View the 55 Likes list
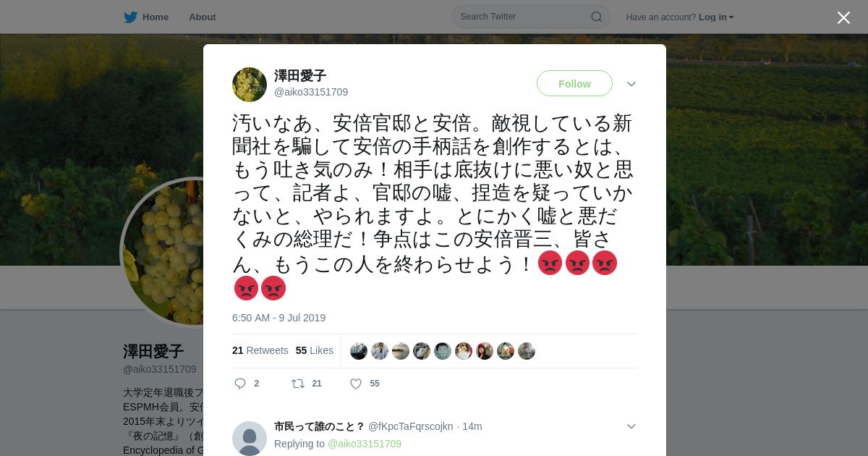 (x=315, y=350)
